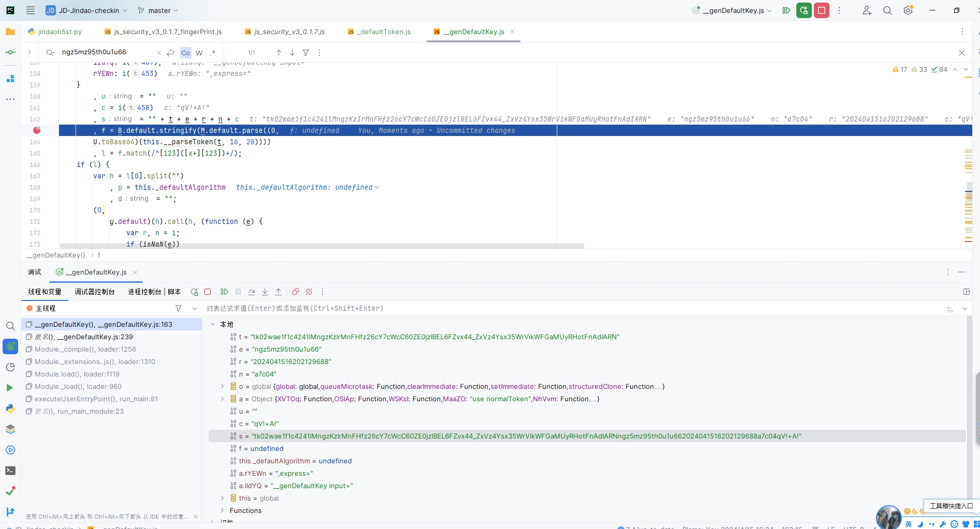Stop the running debug session at top
The width and height of the screenshot is (980, 529).
point(821,10)
